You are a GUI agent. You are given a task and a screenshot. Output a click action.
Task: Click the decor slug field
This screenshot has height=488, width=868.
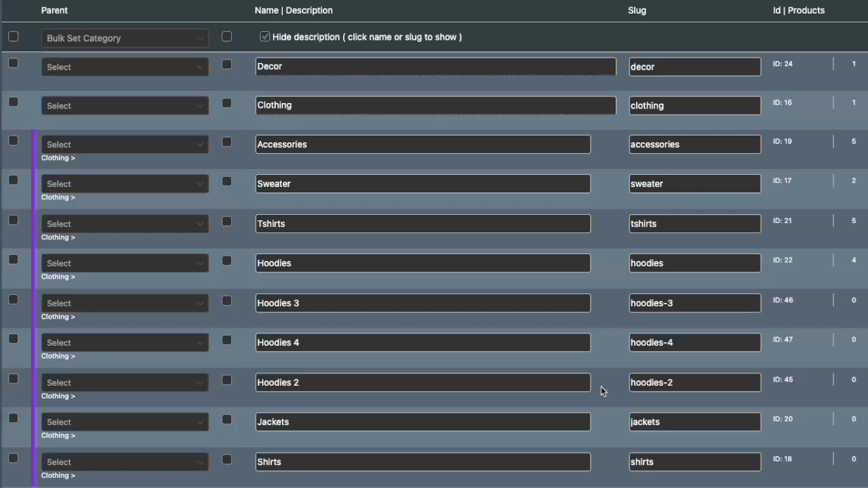[694, 66]
